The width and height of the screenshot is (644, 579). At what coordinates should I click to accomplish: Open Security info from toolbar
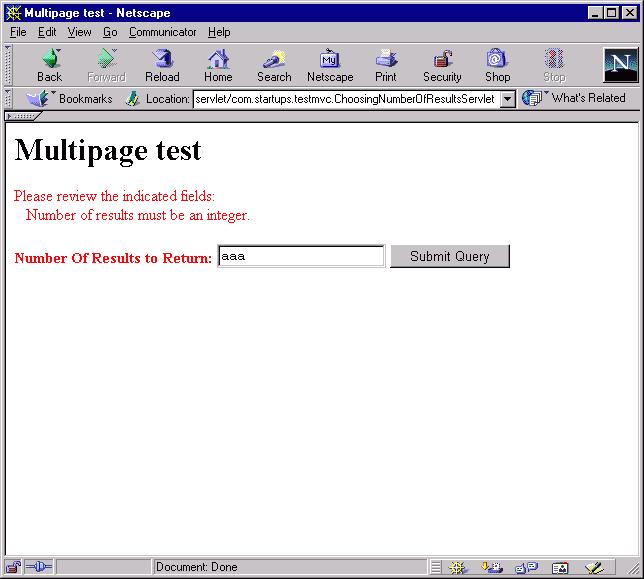pyautogui.click(x=442, y=65)
